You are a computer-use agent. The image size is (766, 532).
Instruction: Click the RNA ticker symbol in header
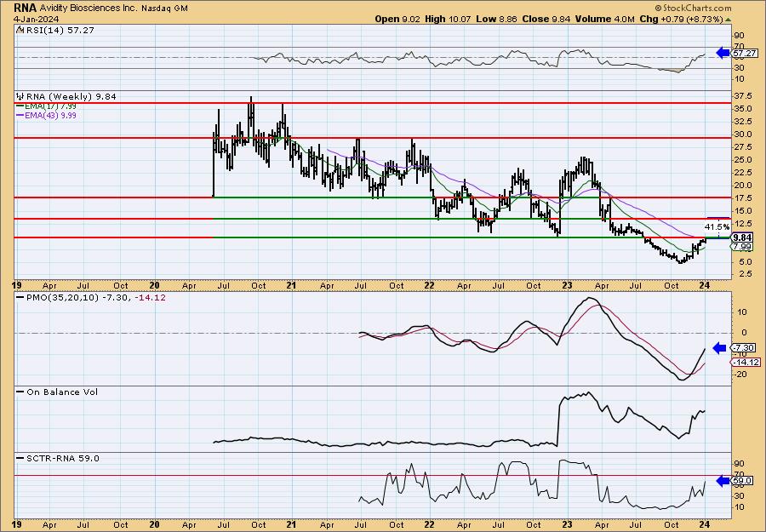coord(23,8)
